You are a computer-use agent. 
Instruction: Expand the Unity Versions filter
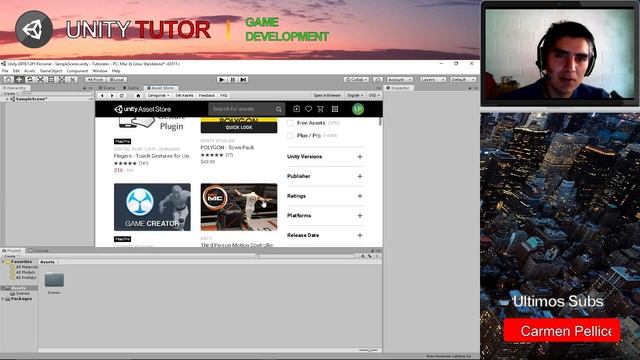(x=360, y=157)
